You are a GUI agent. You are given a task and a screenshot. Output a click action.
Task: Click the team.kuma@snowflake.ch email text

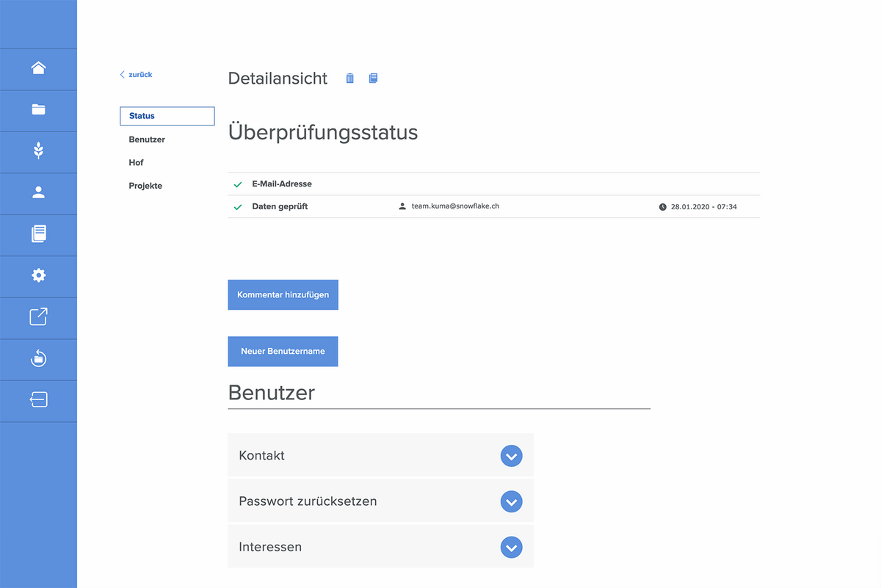455,206
